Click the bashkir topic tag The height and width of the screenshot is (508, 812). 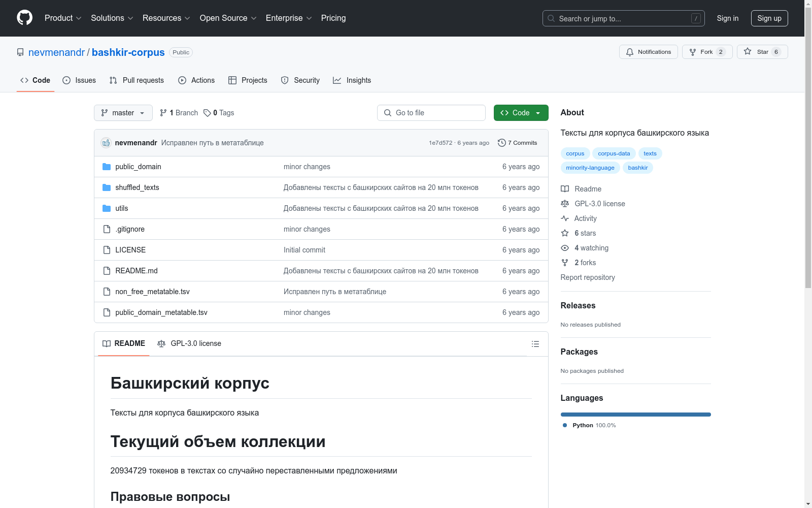[x=638, y=168]
